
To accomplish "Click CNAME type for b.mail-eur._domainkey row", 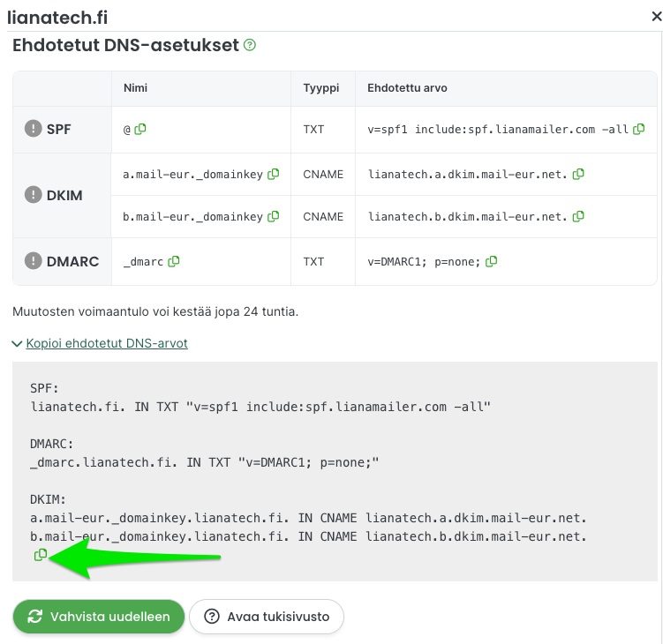I will [323, 216].
